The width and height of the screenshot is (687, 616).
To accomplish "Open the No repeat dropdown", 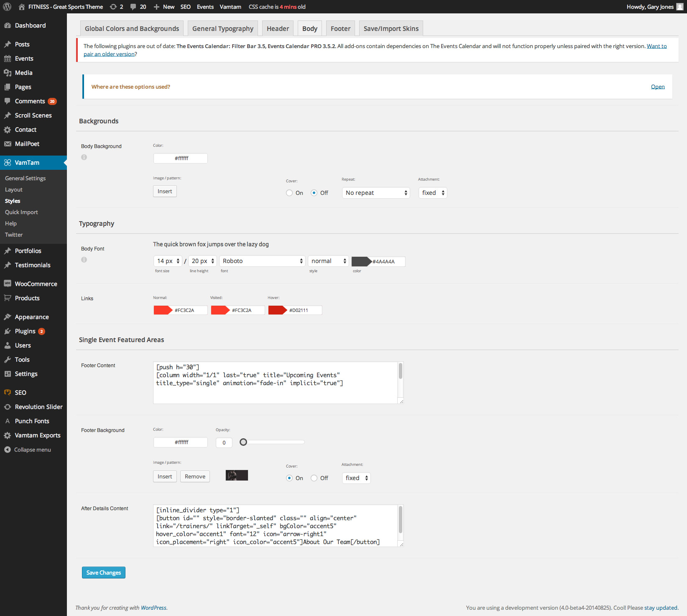I will [376, 193].
